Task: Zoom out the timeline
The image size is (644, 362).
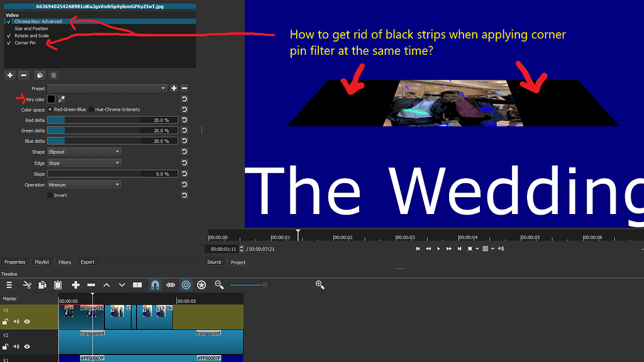Action: pos(219,285)
